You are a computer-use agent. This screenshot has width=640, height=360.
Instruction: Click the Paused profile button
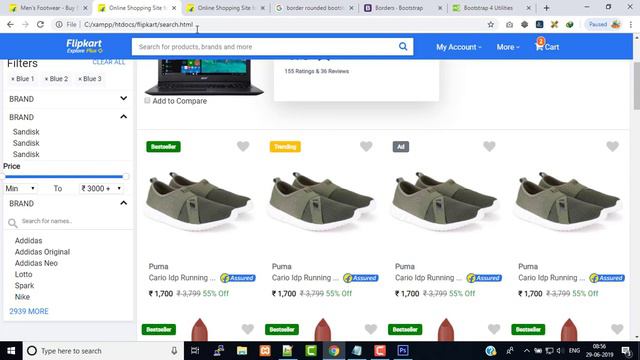604,24
